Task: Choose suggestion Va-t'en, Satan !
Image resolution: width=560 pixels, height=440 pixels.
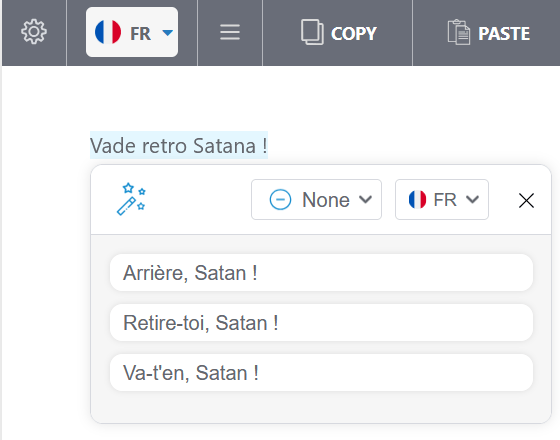Action: [321, 373]
